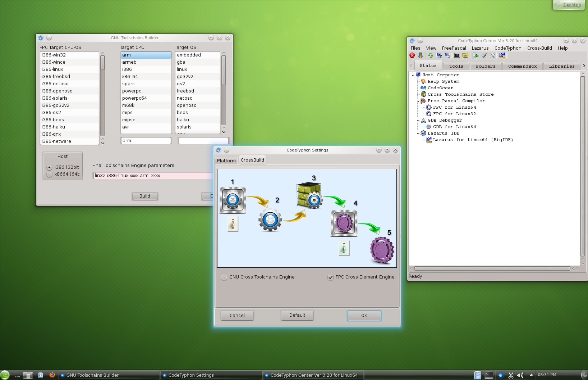
Task: Open the Files menu
Action: pyautogui.click(x=415, y=48)
